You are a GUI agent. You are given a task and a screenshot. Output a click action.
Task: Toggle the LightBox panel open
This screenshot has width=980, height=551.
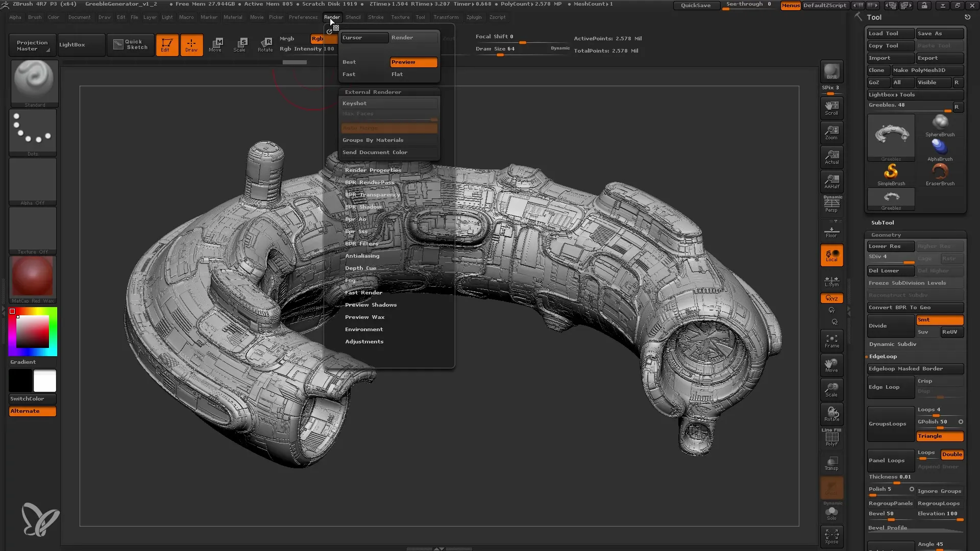pos(72,44)
